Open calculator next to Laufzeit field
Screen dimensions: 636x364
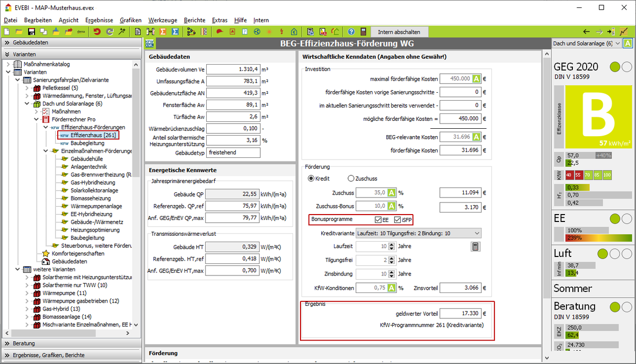coord(475,246)
